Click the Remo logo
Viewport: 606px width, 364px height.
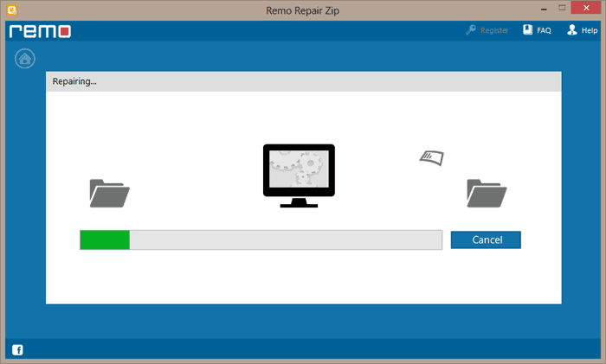coord(40,31)
